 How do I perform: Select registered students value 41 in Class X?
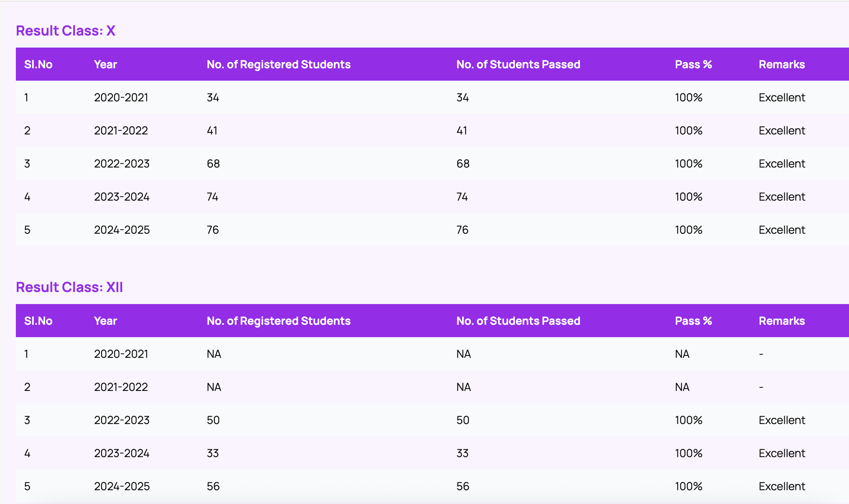pyautogui.click(x=212, y=131)
